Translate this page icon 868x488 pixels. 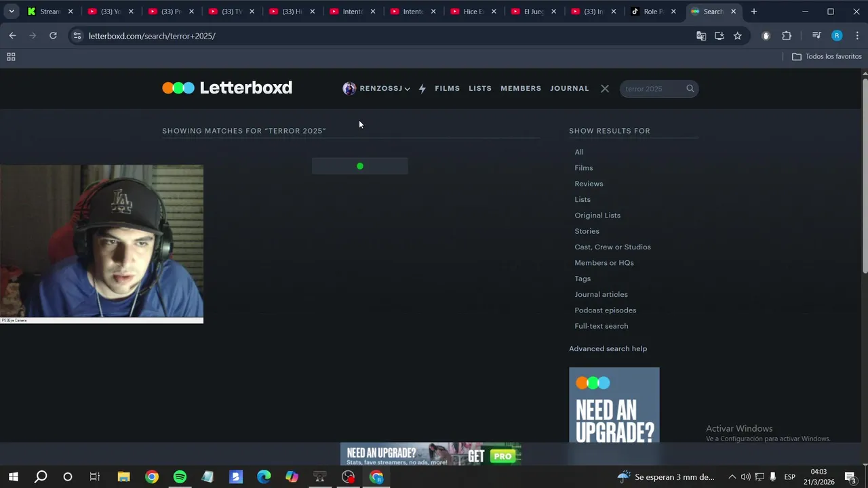(701, 36)
